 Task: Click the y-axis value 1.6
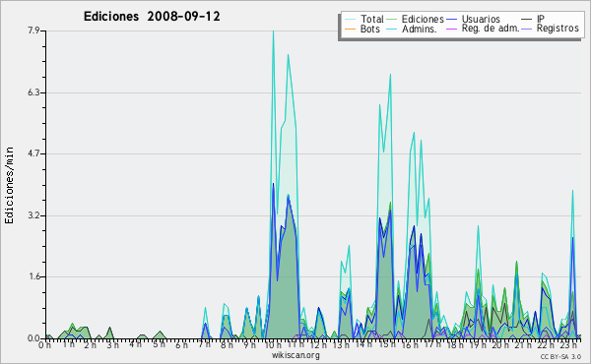pos(33,277)
